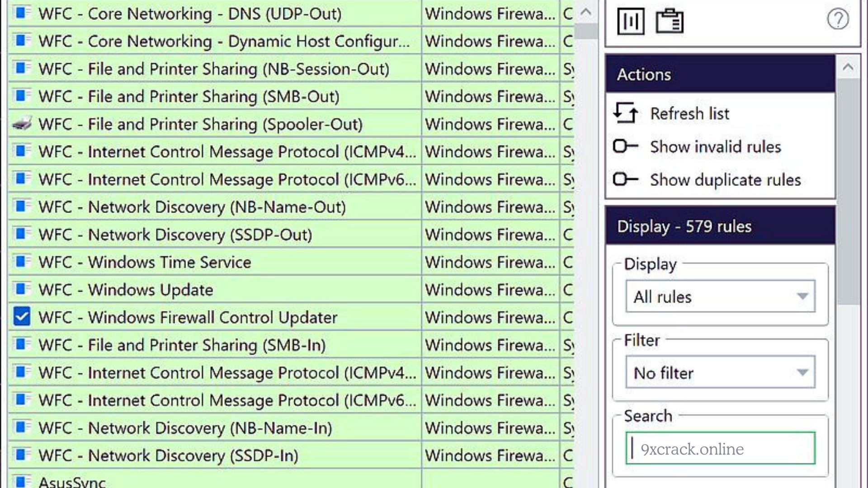Click icon of WFC DNS (UDP-Out) rule
The height and width of the screenshot is (488, 868).
tap(22, 13)
